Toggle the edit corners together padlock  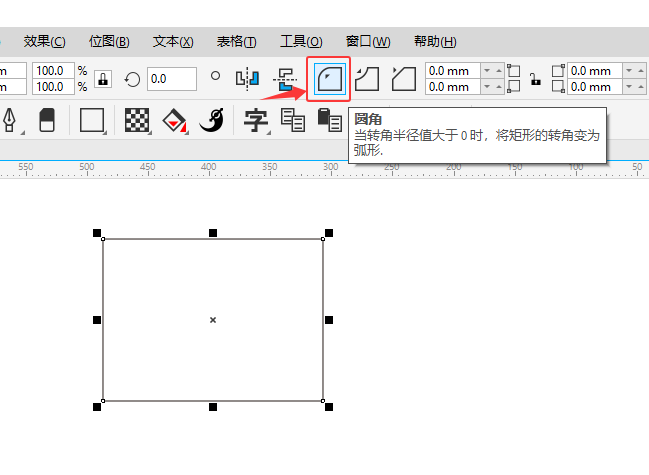tap(536, 79)
